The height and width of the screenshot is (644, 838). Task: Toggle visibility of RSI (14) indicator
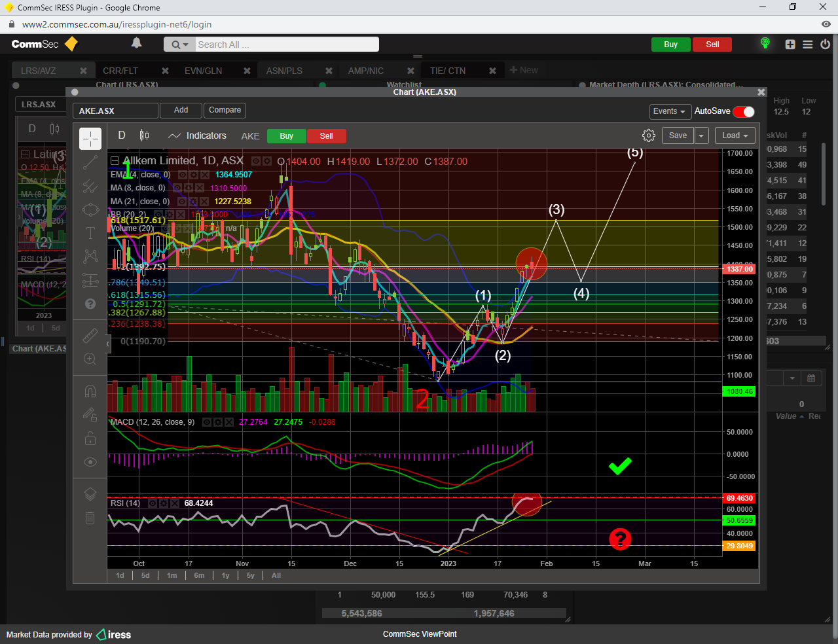[153, 503]
